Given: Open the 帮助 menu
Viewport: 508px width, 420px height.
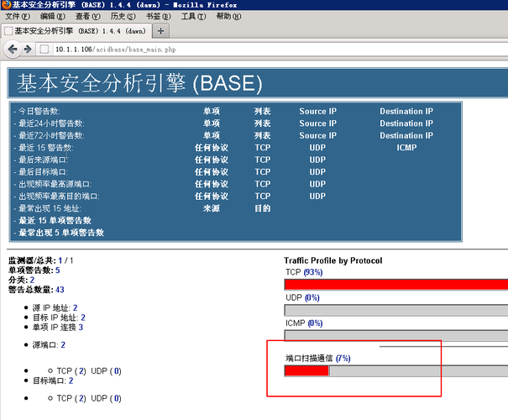Looking at the screenshot, I should tap(228, 16).
